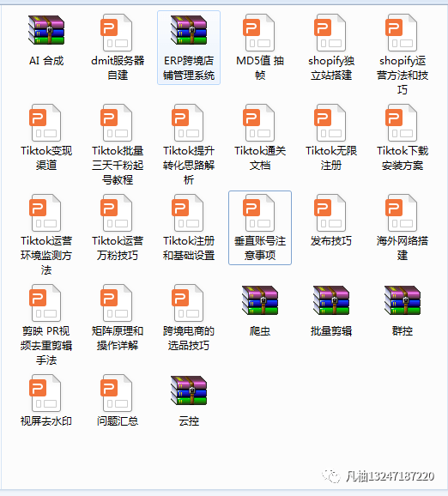Screen dimensions: 448x496
Task: Select the 跨境电商的选品技巧 file icon
Action: pos(188,303)
